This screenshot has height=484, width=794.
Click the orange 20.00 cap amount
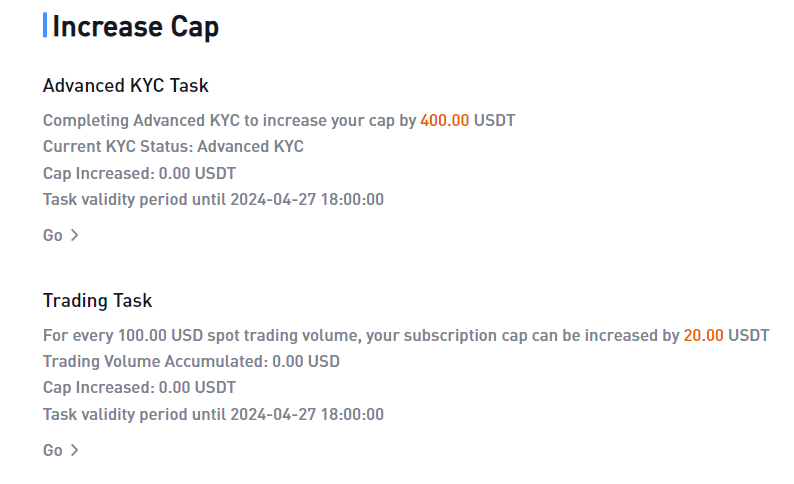[x=703, y=336]
